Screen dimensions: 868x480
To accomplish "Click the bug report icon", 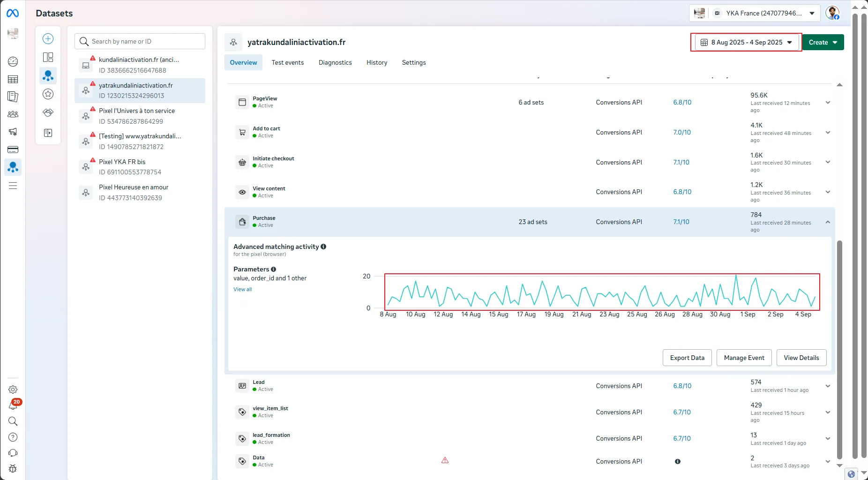I will [13, 468].
